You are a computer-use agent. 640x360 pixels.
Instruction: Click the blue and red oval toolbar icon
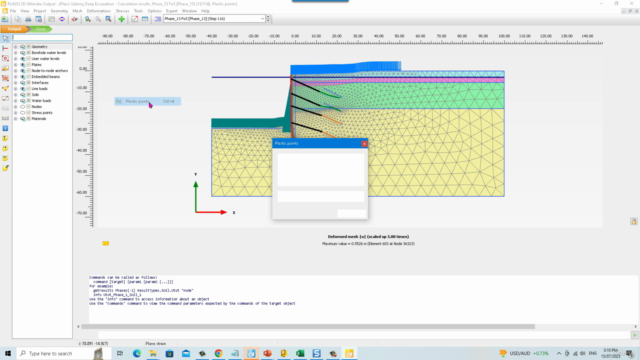62,19
